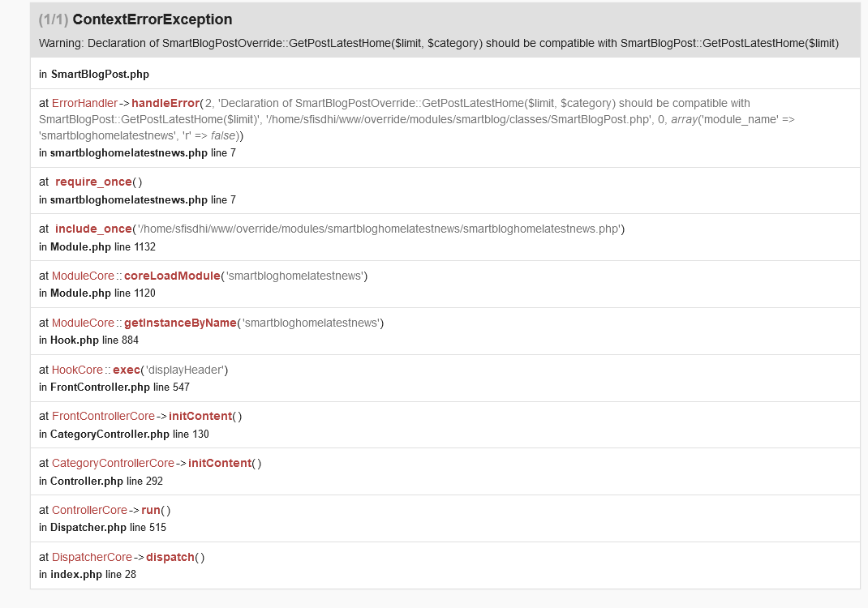Click the getInstanceByName method name

point(180,323)
